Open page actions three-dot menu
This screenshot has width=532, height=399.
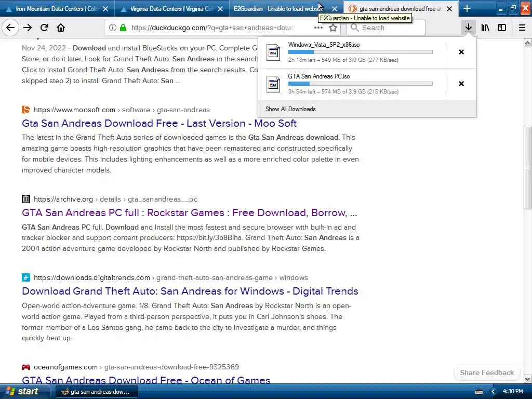(x=318, y=28)
